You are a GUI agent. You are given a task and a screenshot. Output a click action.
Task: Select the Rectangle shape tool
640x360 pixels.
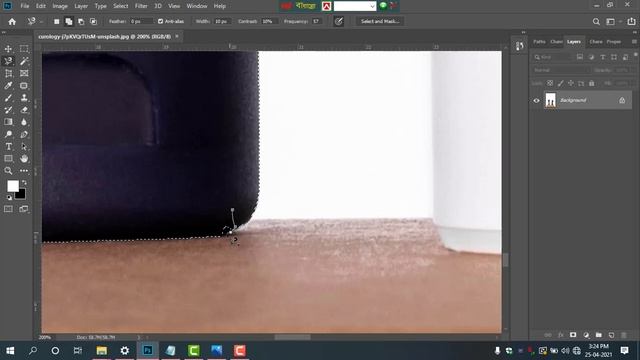click(8, 158)
